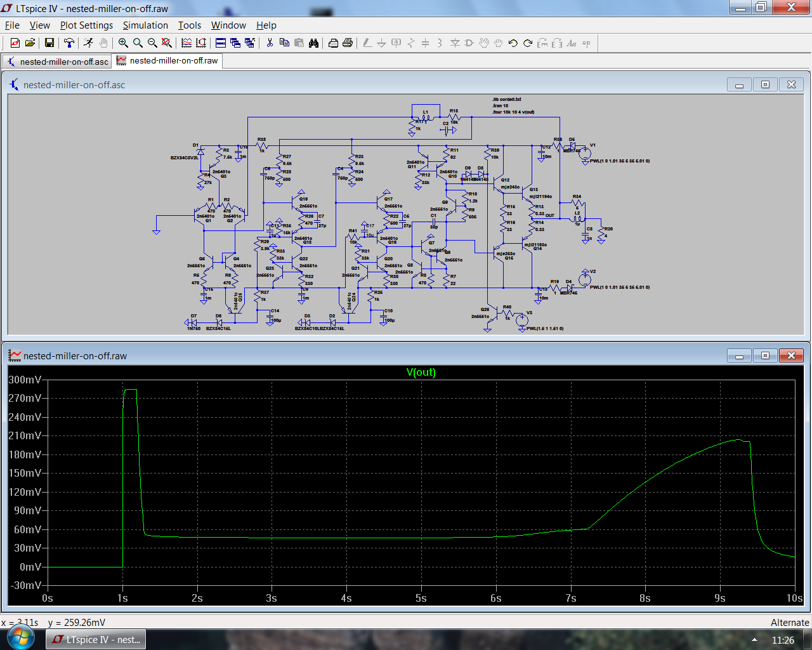Open the Simulation menu
Image resolution: width=812 pixels, height=650 pixels.
pos(145,25)
